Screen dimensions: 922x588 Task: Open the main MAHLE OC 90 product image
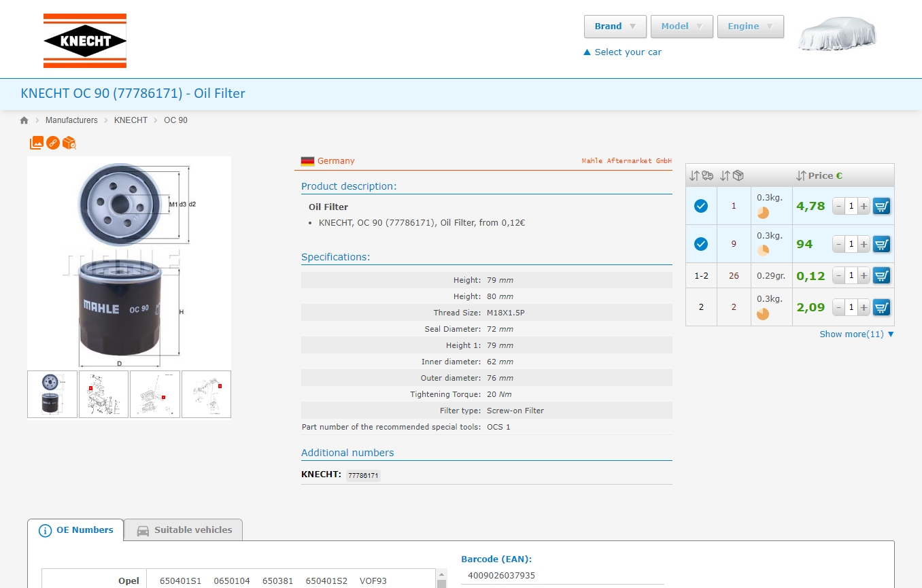pos(129,263)
